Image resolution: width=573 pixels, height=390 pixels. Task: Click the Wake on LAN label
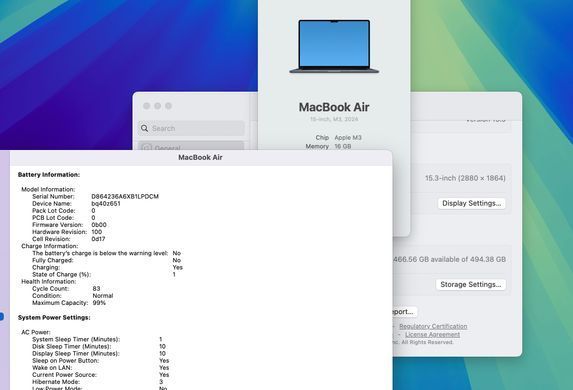coord(52,367)
